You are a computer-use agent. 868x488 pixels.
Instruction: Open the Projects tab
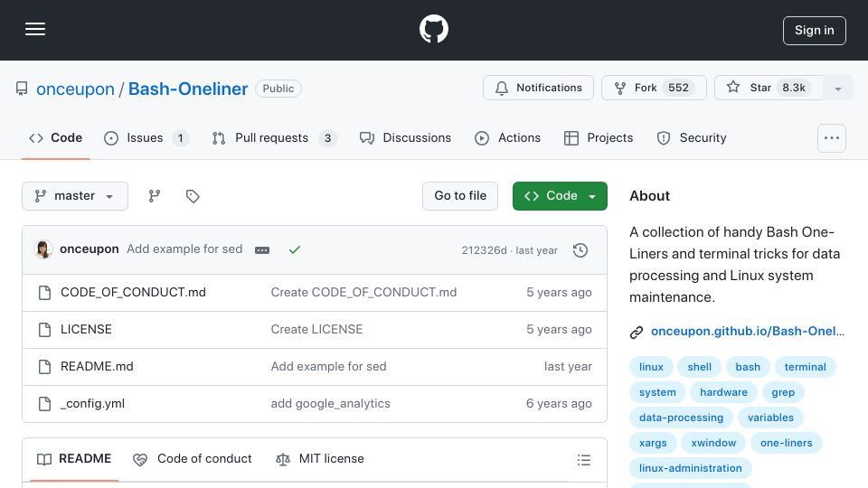598,137
